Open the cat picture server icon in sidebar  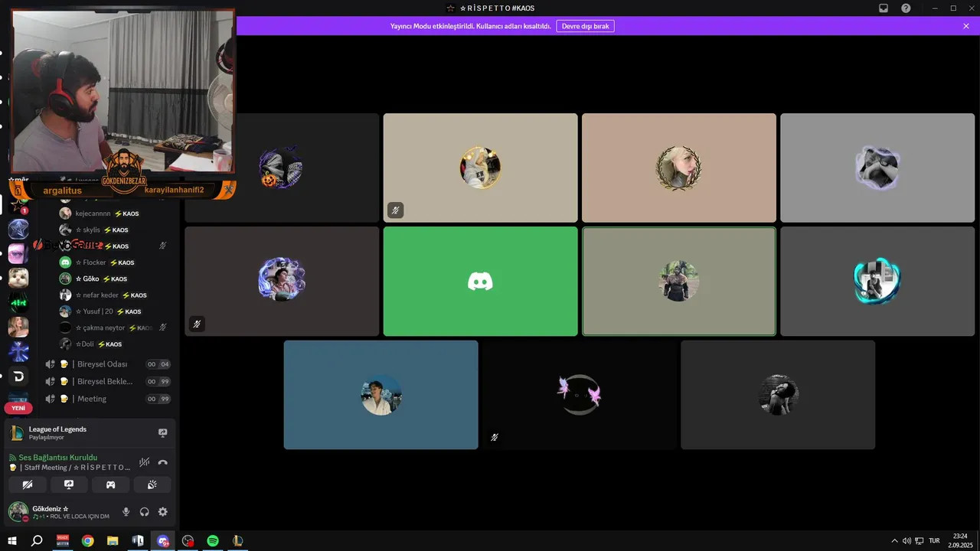pos(18,278)
